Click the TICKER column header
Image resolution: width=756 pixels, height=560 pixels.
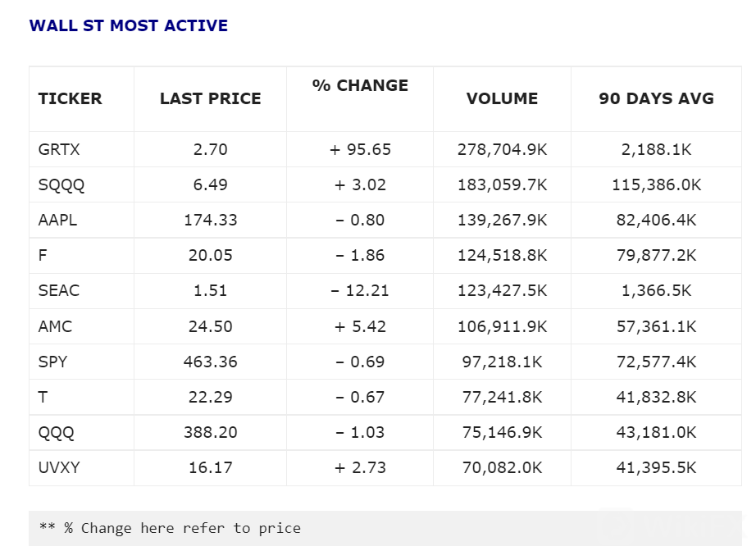pyautogui.click(x=70, y=98)
